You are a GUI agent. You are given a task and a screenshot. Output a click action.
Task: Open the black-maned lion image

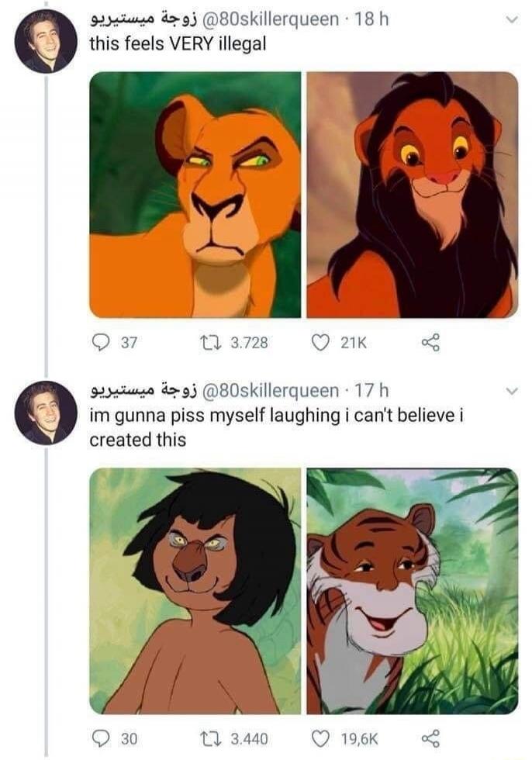click(x=412, y=195)
